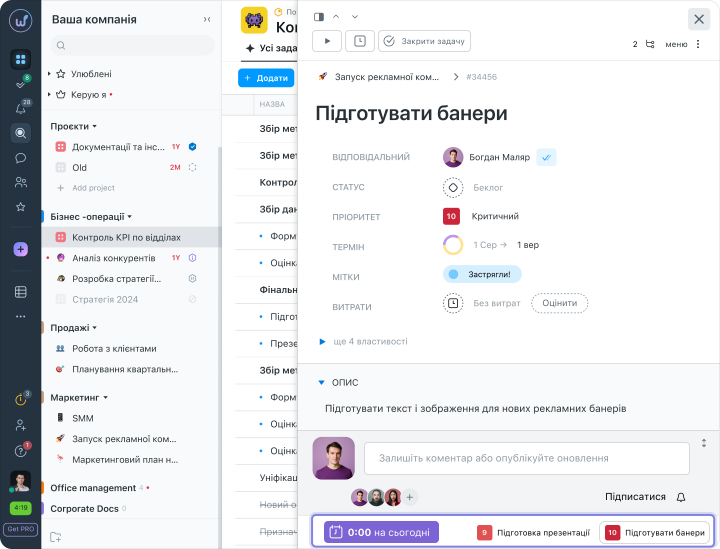Toggle the bell icon beside Підписатися

click(681, 497)
